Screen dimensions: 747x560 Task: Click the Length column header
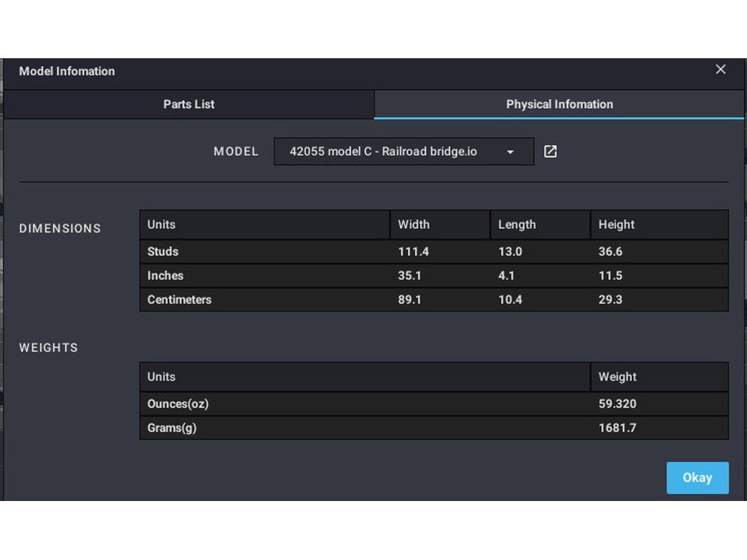point(517,225)
